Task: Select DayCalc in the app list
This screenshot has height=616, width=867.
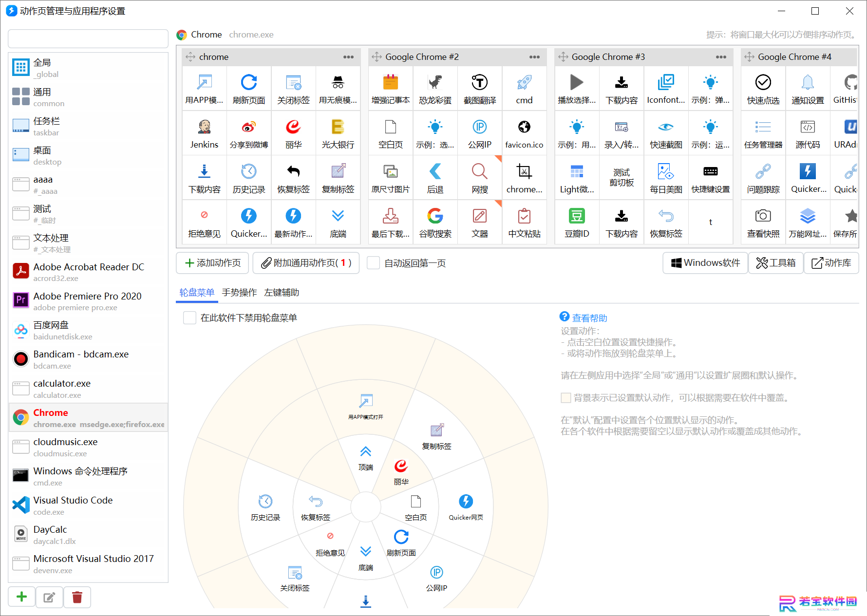Action: tap(88, 535)
